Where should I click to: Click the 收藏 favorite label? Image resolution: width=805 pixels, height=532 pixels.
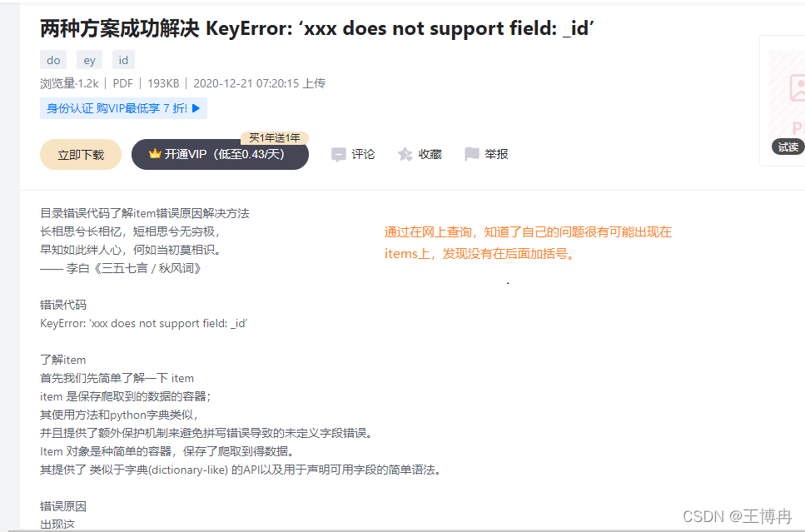430,154
